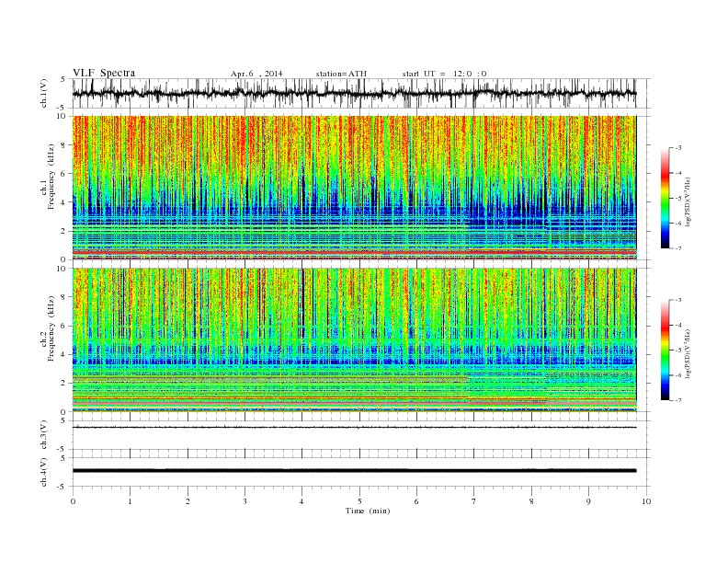The image size is (728, 563).
Task: Click the "-5" label on ch.2 colorbar
Action: pos(677,350)
